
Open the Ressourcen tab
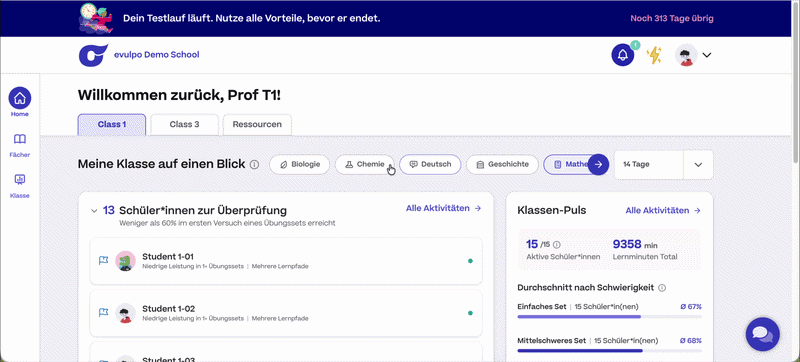click(x=257, y=124)
